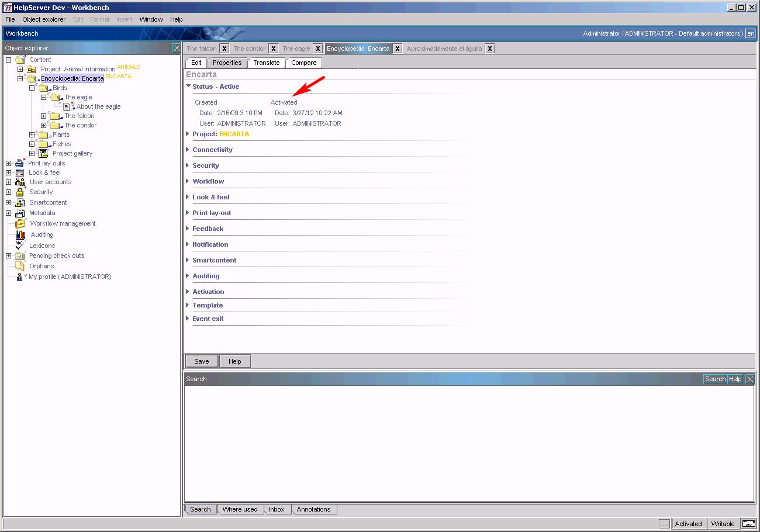
Task: Click the Writable status bar entry
Action: coord(723,524)
